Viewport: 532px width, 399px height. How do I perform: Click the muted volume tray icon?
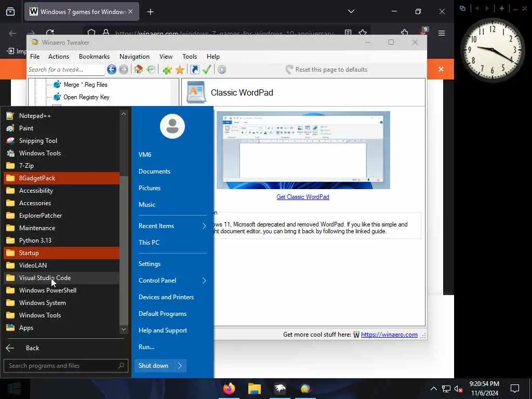pos(458,389)
